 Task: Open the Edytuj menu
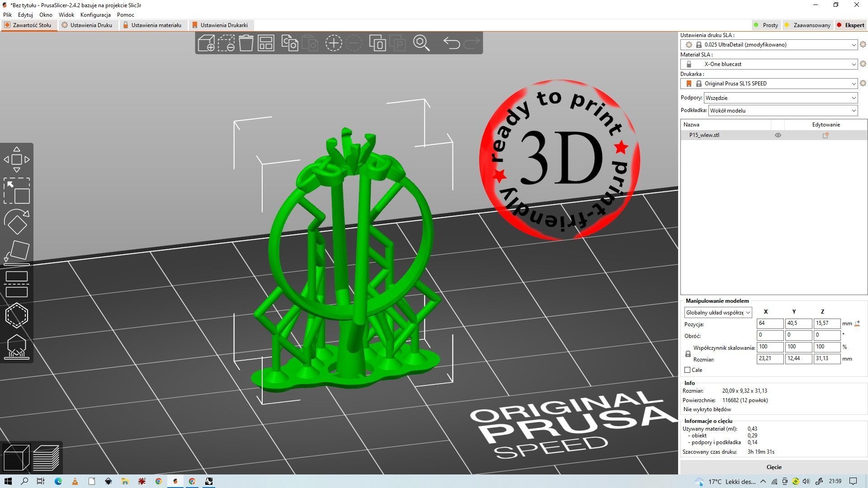[x=25, y=15]
